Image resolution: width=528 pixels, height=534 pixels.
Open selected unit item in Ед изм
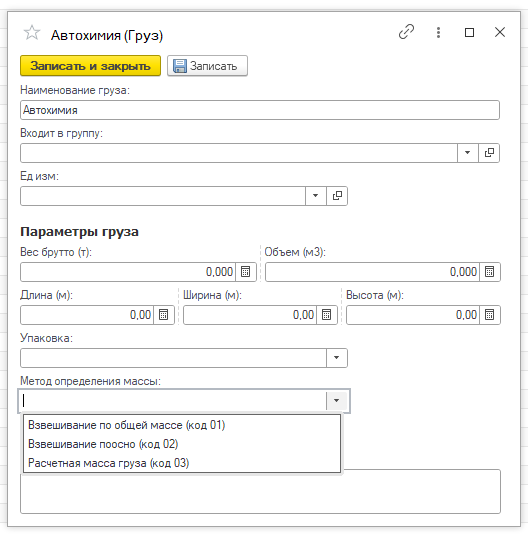point(337,196)
